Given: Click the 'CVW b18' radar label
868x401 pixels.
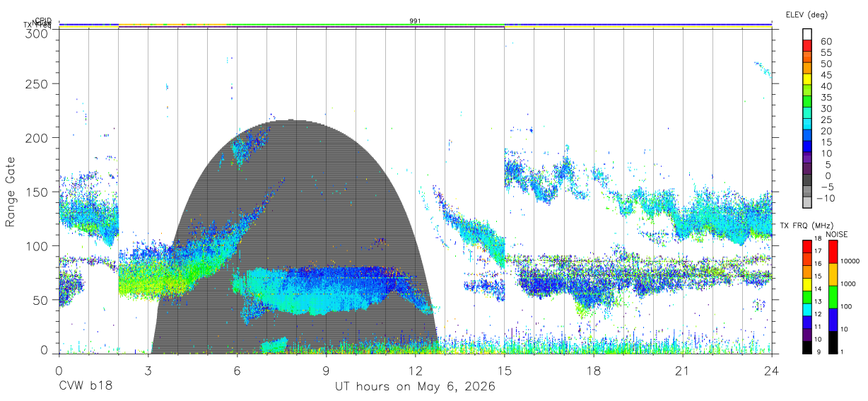Looking at the screenshot, I should [x=86, y=387].
